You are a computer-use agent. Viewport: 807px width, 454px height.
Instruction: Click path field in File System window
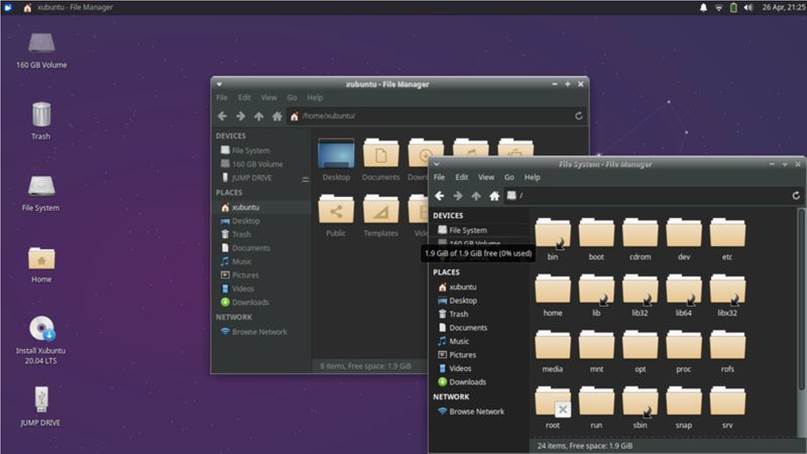tap(646, 196)
